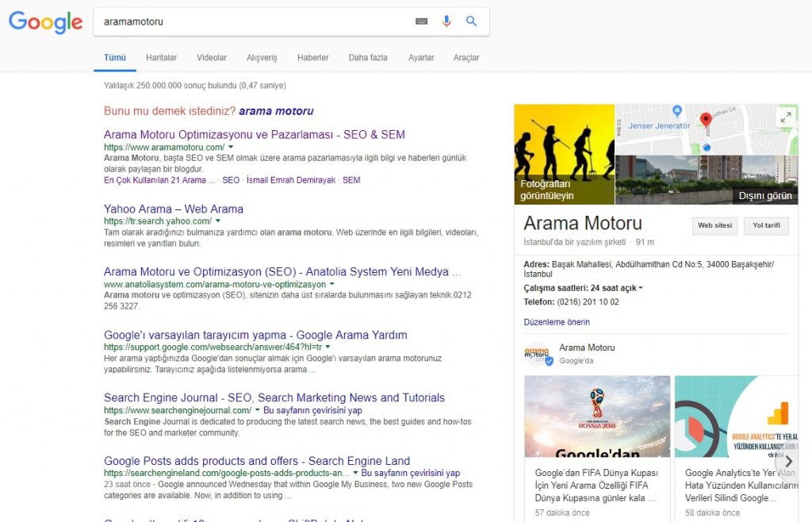
Task: Click 'arama motoru' spelling suggestion
Action: coord(276,111)
